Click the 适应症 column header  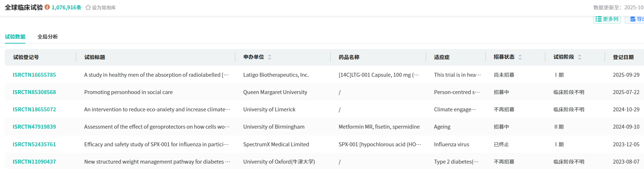coord(442,57)
